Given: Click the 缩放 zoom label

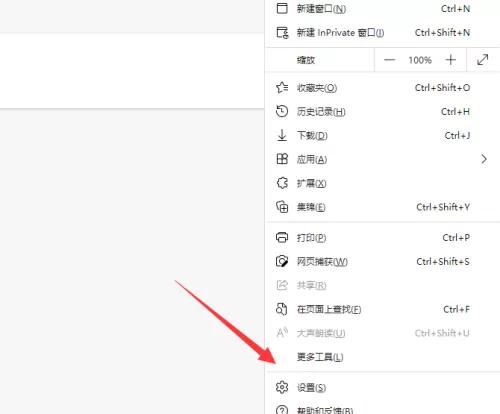Looking at the screenshot, I should click(306, 60).
